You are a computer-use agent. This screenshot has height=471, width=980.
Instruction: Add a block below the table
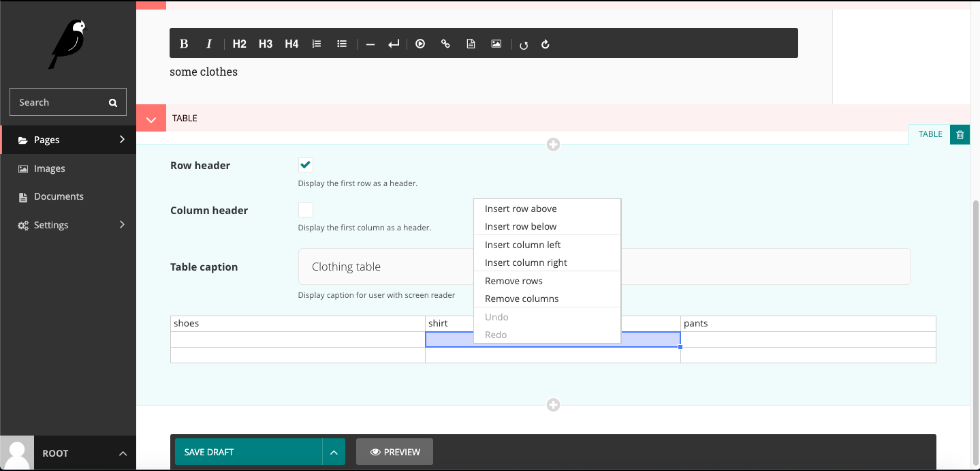point(553,405)
